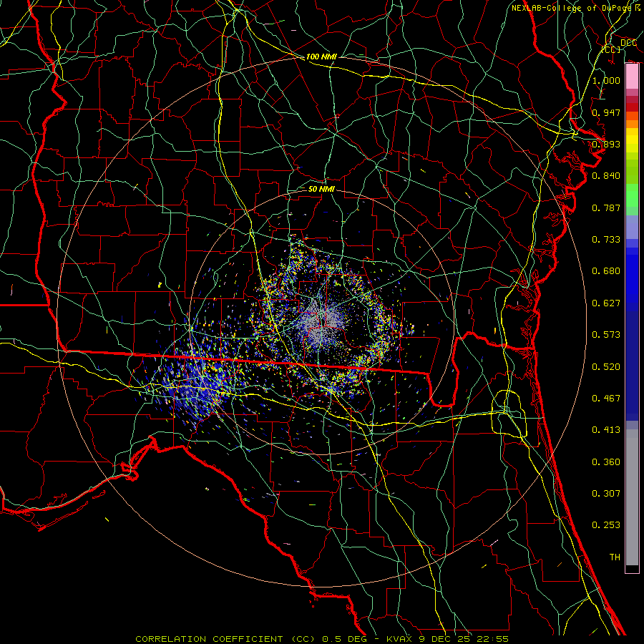Select the 0.787 scale value

click(x=606, y=208)
